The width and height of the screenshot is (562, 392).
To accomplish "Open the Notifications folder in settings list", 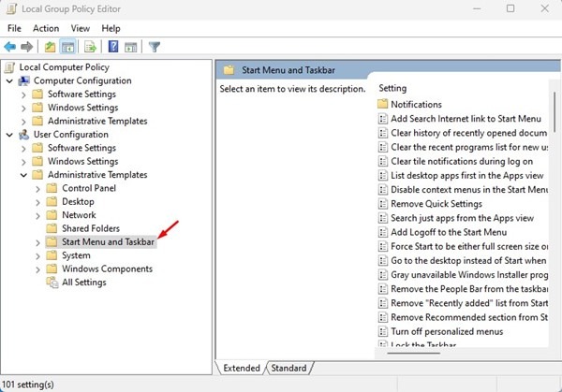I will point(416,104).
